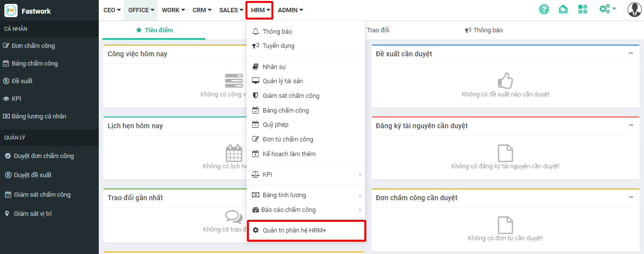Switch to the Tiêu điểm tab
Image resolution: width=644 pixels, height=254 pixels.
(154, 30)
